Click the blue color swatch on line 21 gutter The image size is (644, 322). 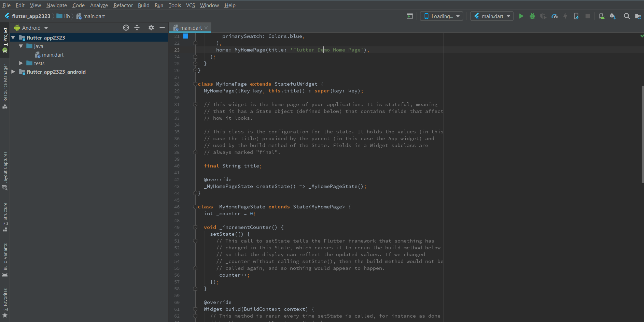[x=186, y=36]
